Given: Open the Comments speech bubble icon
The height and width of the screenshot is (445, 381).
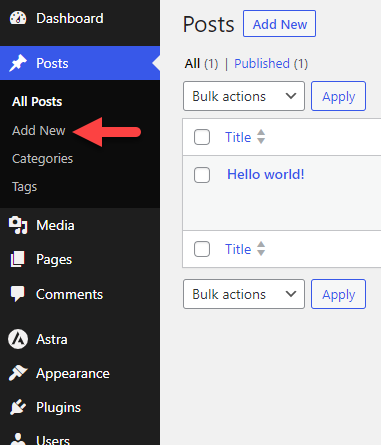Looking at the screenshot, I should [x=18, y=294].
